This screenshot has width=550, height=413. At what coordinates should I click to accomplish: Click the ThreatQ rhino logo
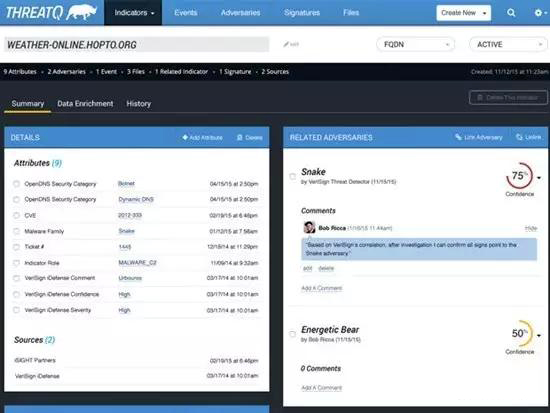[x=51, y=13]
